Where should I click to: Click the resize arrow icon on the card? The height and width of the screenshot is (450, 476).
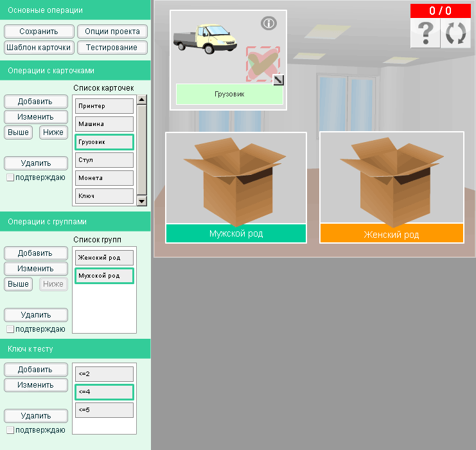tap(278, 80)
